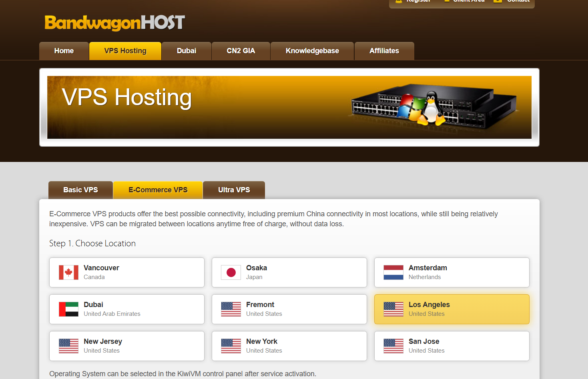The width and height of the screenshot is (588, 379).
Task: Click the Netherlands flag for Amsterdam
Action: point(393,273)
